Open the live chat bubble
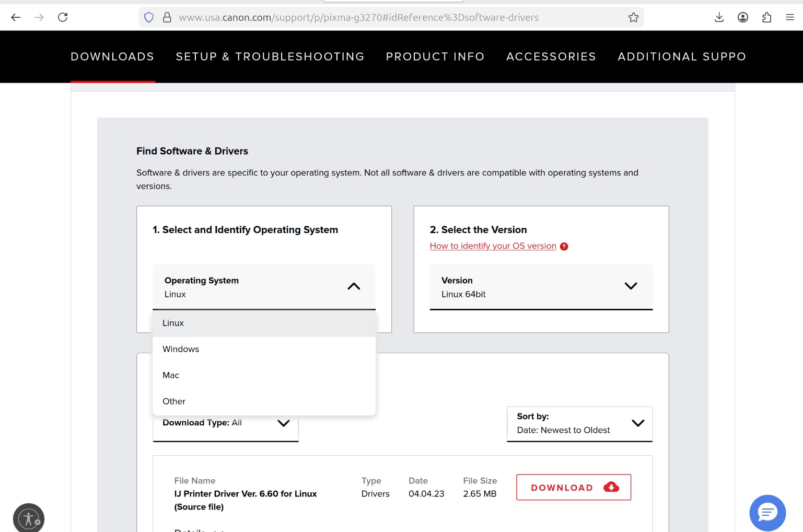The height and width of the screenshot is (532, 803). tap(767, 513)
